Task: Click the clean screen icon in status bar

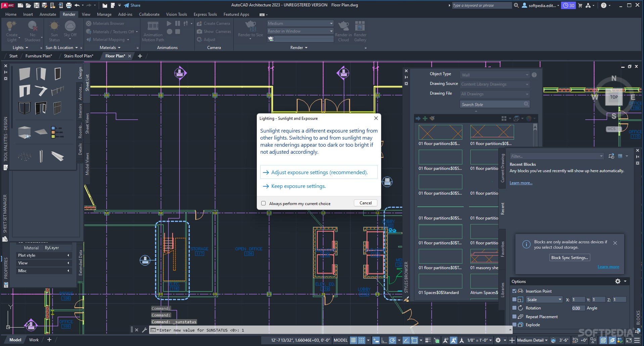Action: 629,340
